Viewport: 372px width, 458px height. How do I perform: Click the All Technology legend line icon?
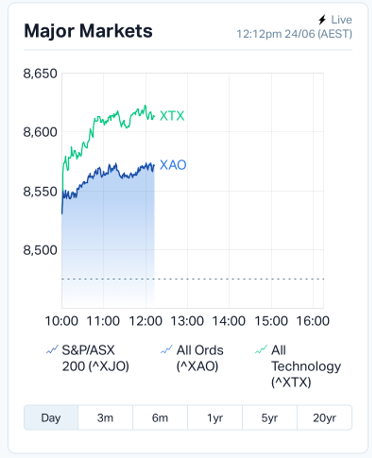coord(261,350)
